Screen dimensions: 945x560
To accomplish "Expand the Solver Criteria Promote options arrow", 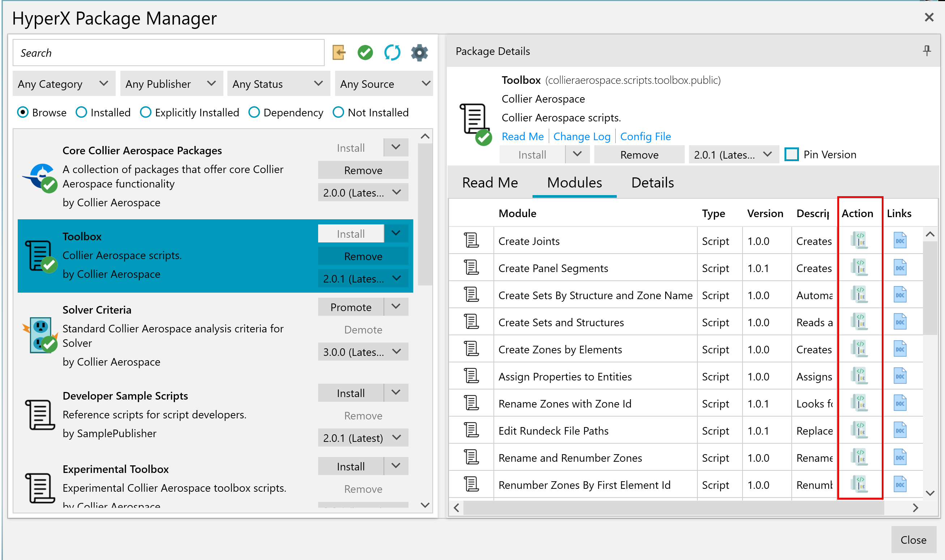I will (395, 307).
